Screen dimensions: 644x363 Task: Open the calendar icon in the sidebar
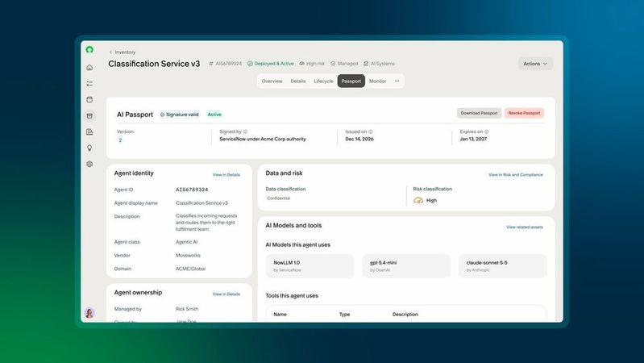pos(89,99)
